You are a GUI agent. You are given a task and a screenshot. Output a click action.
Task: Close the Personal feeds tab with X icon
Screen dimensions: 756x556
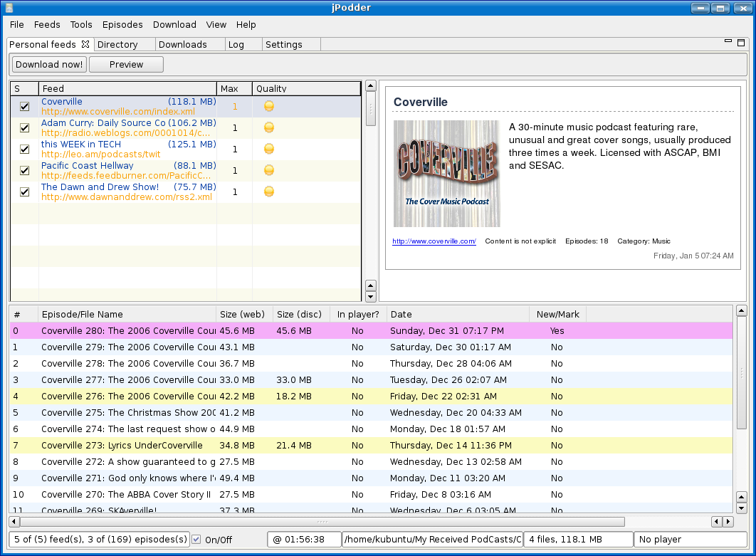pos(85,44)
